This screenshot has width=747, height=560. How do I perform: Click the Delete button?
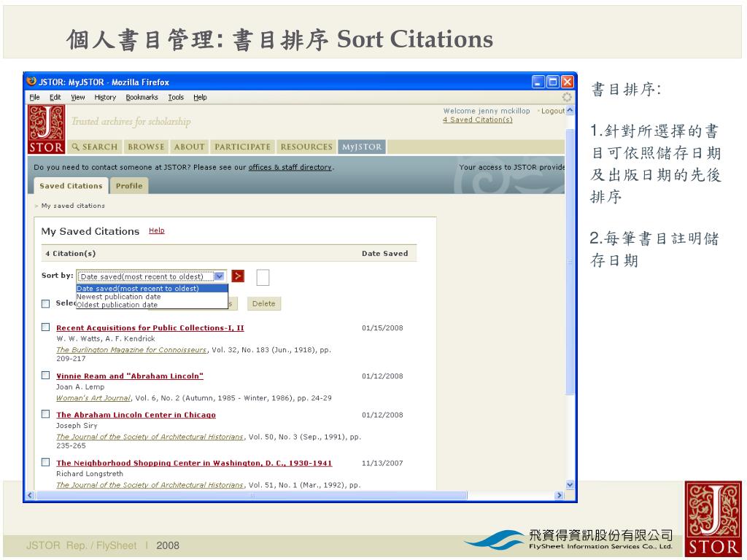(x=264, y=304)
